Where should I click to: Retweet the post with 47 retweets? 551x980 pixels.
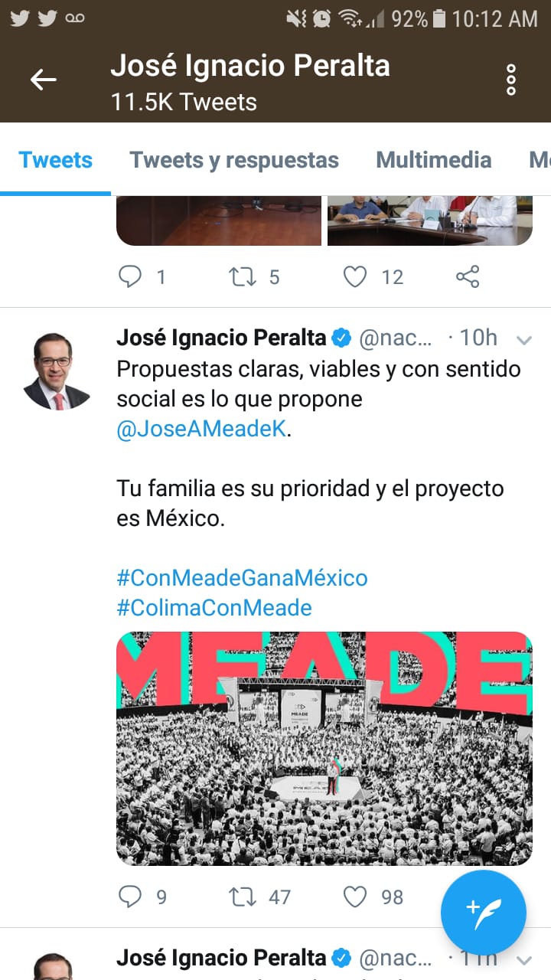coord(243,897)
